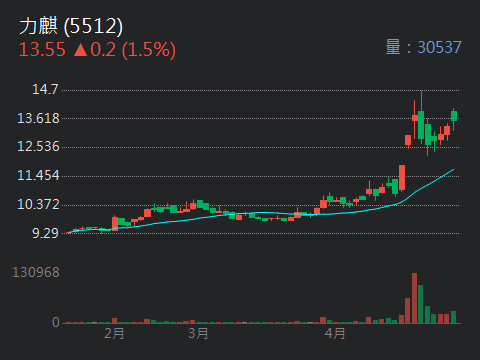This screenshot has width=480, height=360.
Task: Click the red up-triangle change indicator
Action: pos(81,50)
